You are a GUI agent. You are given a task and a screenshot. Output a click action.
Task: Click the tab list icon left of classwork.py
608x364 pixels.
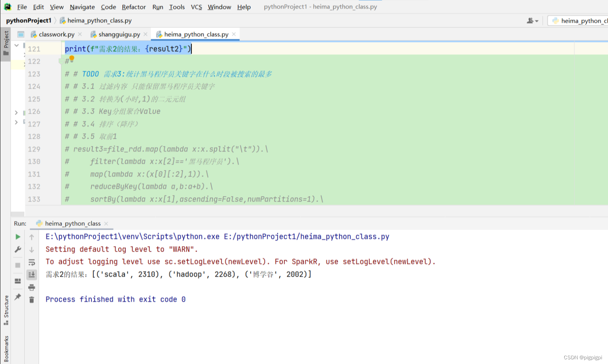[x=21, y=34]
